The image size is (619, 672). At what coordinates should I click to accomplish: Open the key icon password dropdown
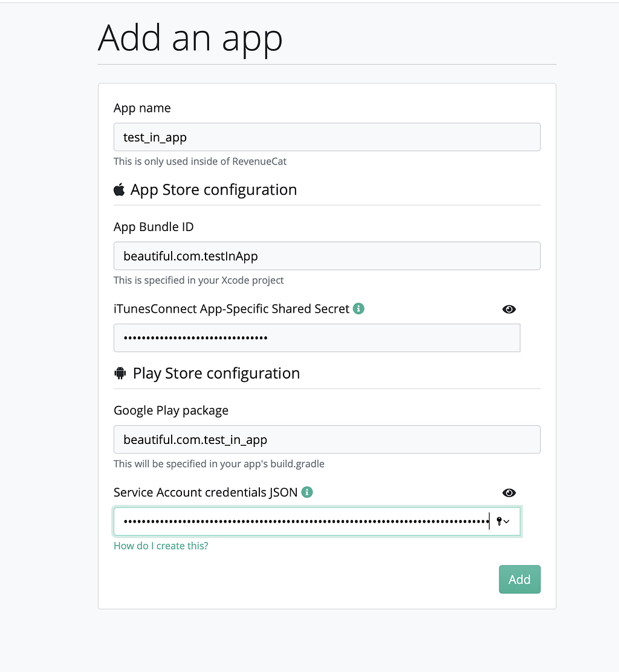502,521
